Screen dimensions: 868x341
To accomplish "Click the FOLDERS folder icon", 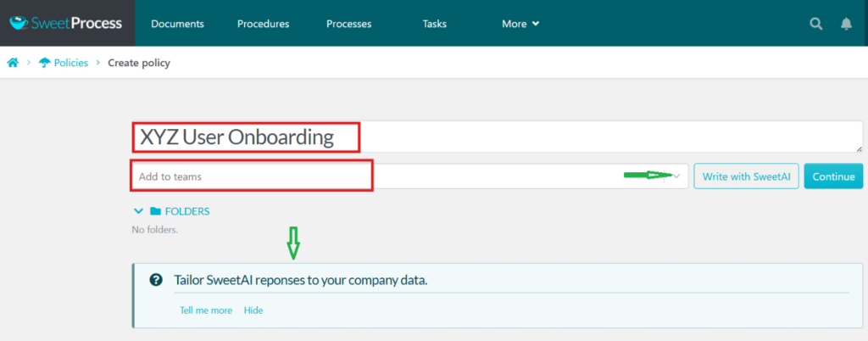I will point(156,211).
